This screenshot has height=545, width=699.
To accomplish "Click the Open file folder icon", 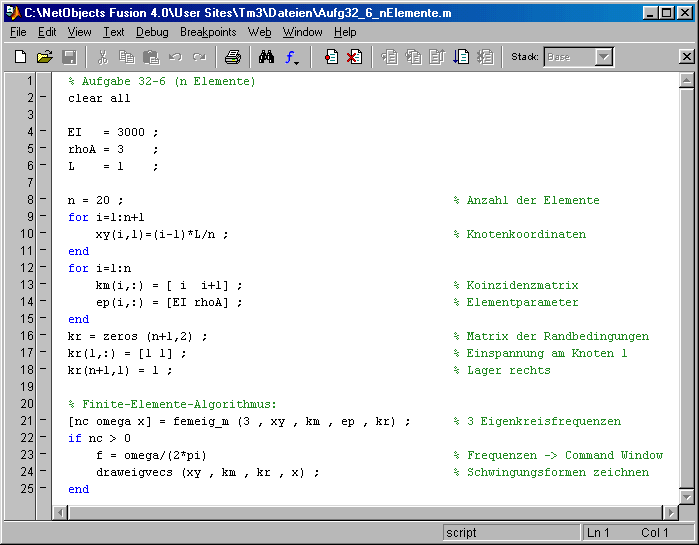I will pos(45,57).
